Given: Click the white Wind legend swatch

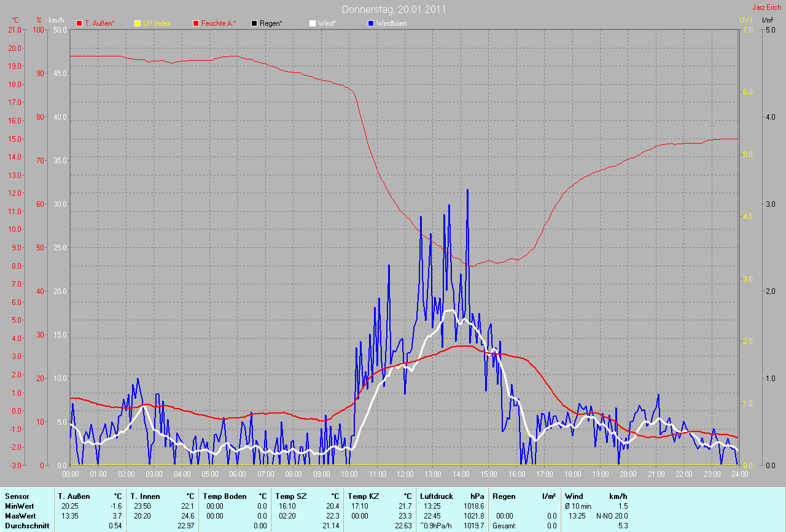Looking at the screenshot, I should (x=313, y=23).
